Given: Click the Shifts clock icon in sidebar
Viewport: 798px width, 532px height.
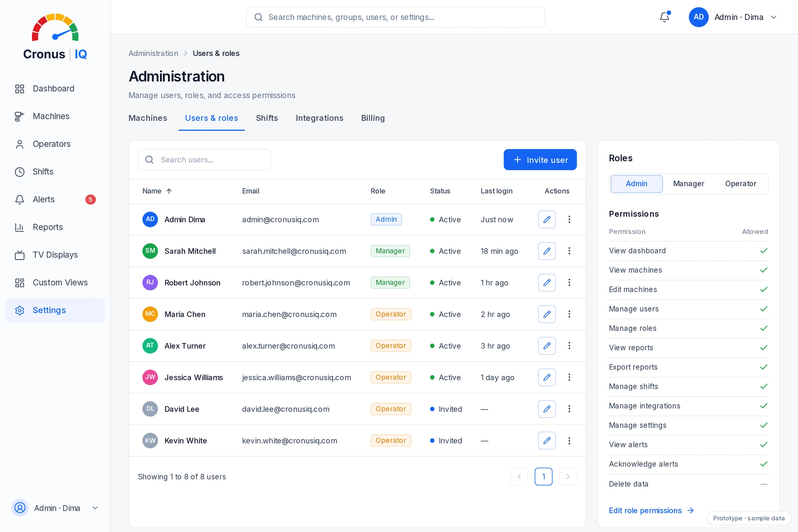Looking at the screenshot, I should pos(20,172).
